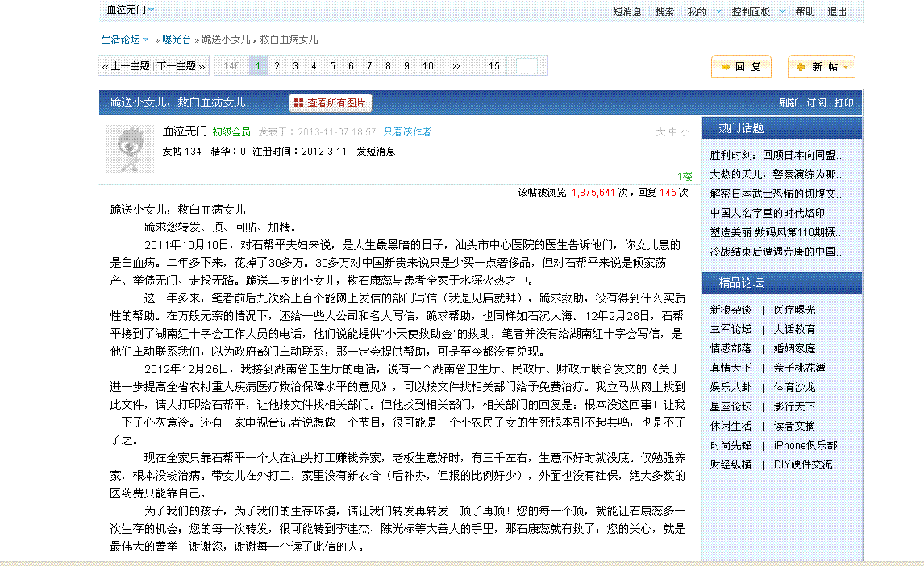The image size is (924, 566).
Task: Open hot topic 解密日本武士恐怖的切腹文
Action: click(776, 194)
